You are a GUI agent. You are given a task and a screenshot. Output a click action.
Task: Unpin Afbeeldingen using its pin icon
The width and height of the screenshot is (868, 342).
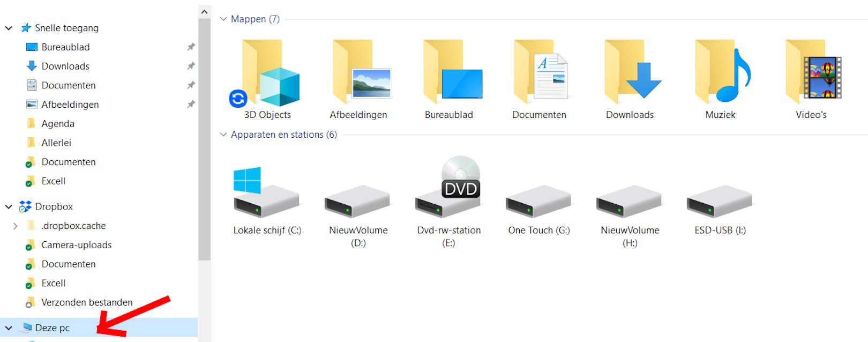tap(191, 105)
